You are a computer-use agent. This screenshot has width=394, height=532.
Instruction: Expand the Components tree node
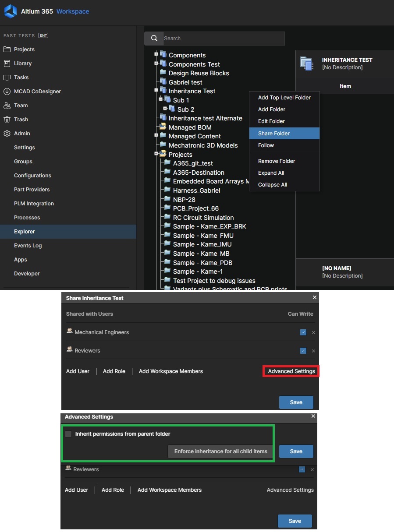point(156,55)
